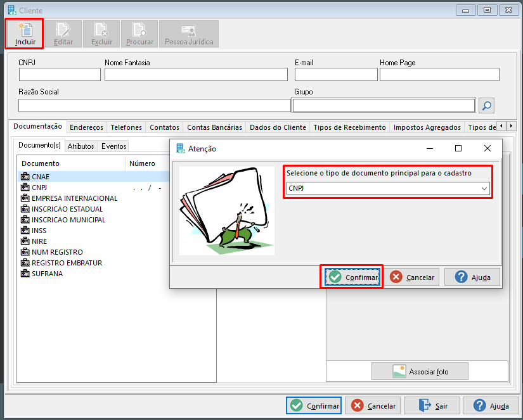Click the Pessoa Jurídica toolbar button
523x420 pixels.
(x=189, y=34)
